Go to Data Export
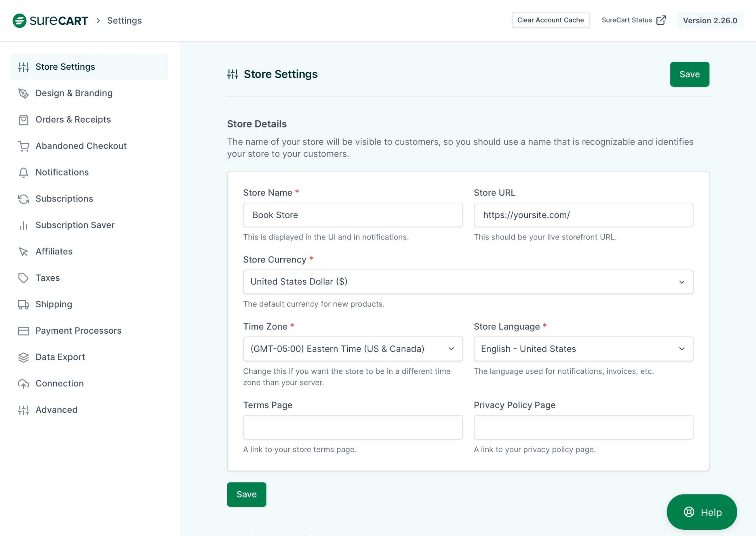The width and height of the screenshot is (756, 536). (x=90, y=357)
